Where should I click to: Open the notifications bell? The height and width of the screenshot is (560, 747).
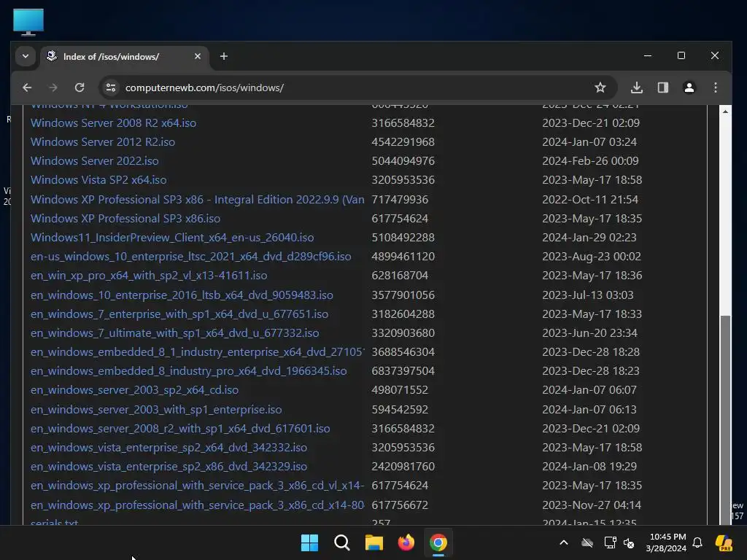(x=697, y=542)
